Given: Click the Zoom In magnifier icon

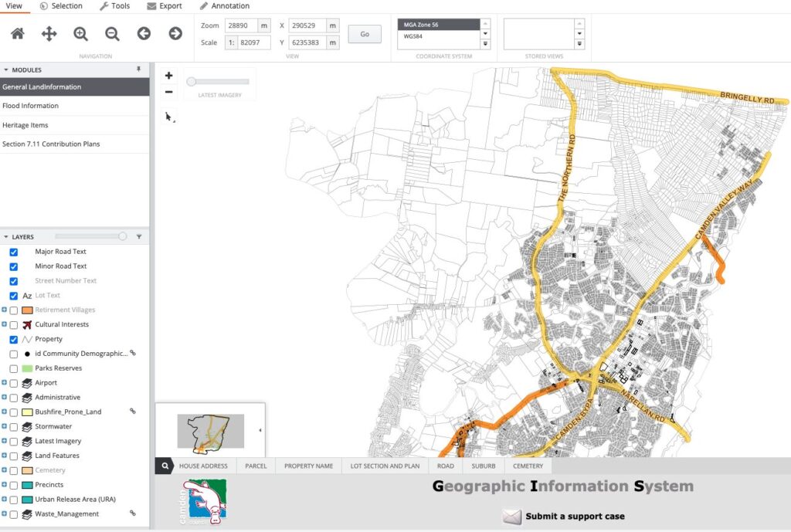Looking at the screenshot, I should point(81,33).
